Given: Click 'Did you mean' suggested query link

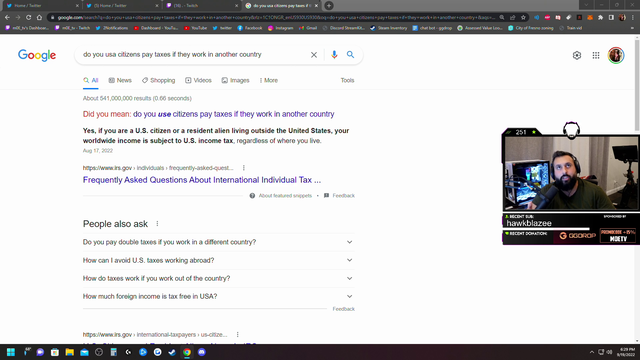Looking at the screenshot, I should [x=233, y=114].
